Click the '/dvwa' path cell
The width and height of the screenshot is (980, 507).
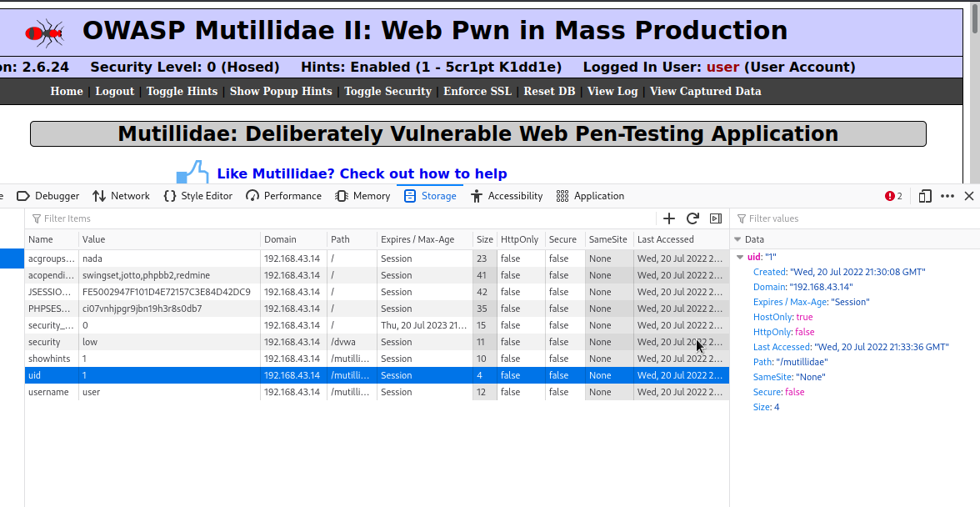pos(352,342)
